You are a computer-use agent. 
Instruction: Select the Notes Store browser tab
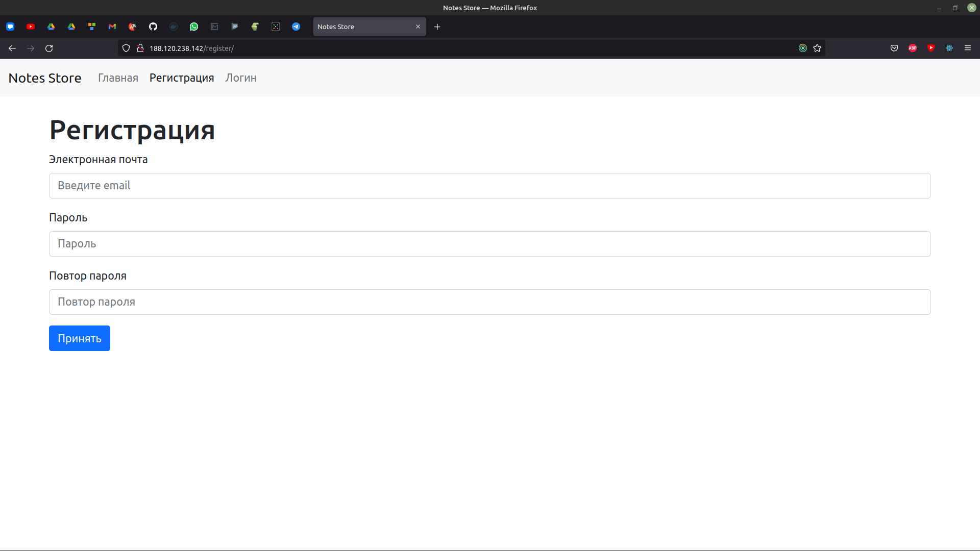click(x=362, y=27)
